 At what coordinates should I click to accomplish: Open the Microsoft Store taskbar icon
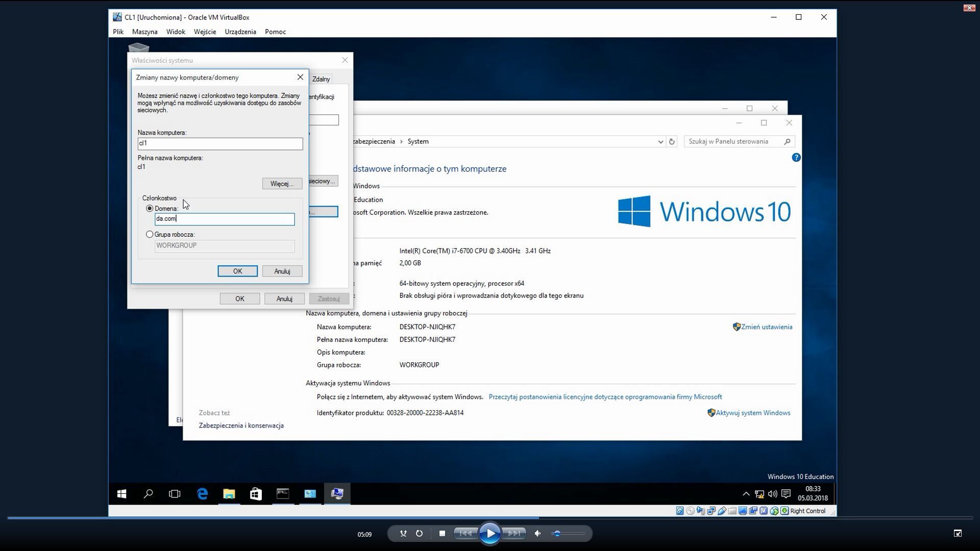pyautogui.click(x=256, y=494)
